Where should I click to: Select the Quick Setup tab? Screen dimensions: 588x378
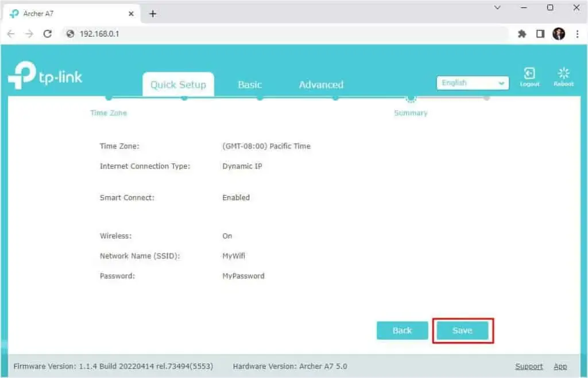point(178,84)
